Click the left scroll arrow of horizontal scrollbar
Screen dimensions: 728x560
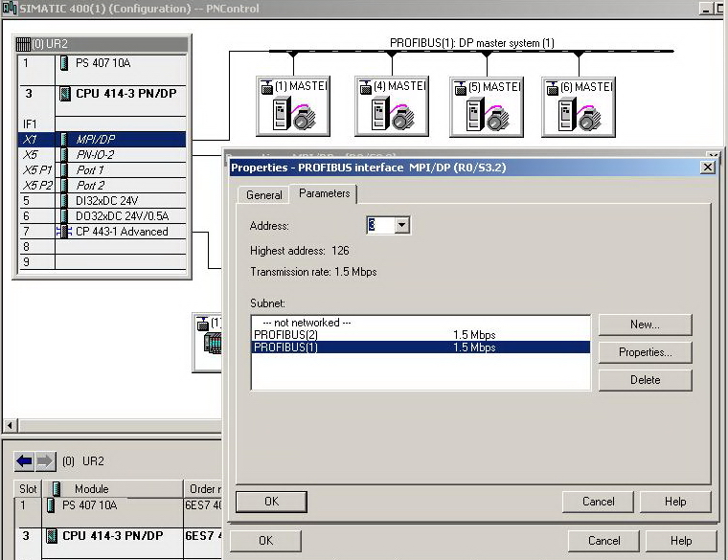(11, 425)
